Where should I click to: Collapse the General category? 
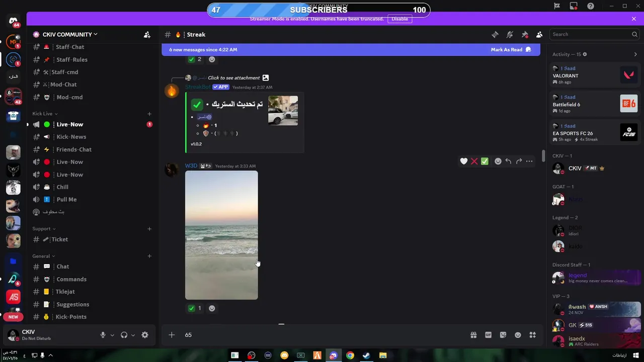click(x=44, y=256)
